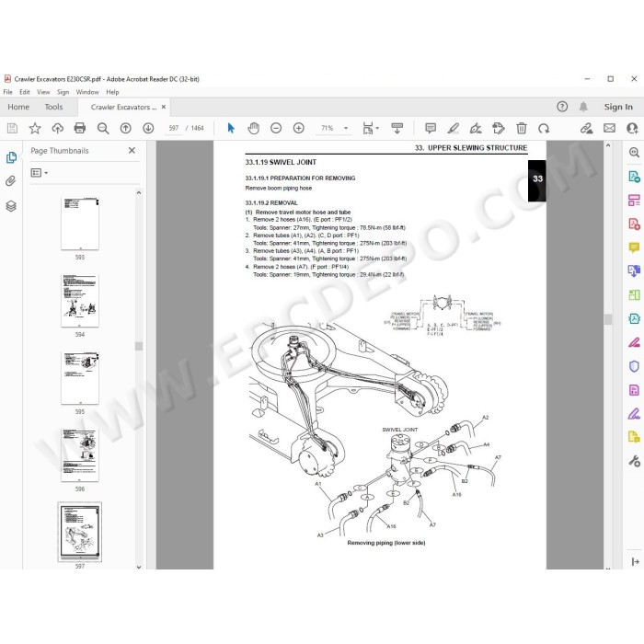The height and width of the screenshot is (644, 644).
Task: Share a link to the file
Action: point(587,129)
